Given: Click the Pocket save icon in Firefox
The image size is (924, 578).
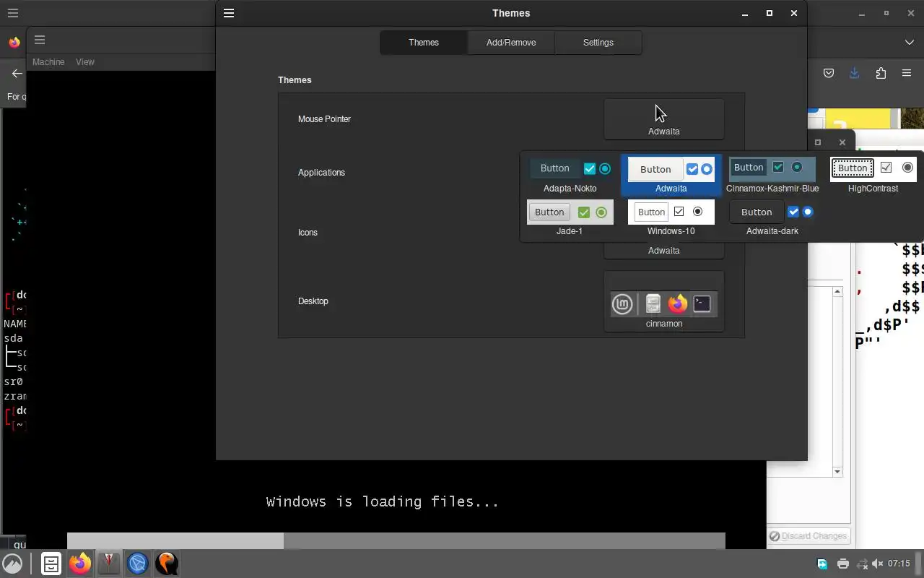Looking at the screenshot, I should point(829,73).
